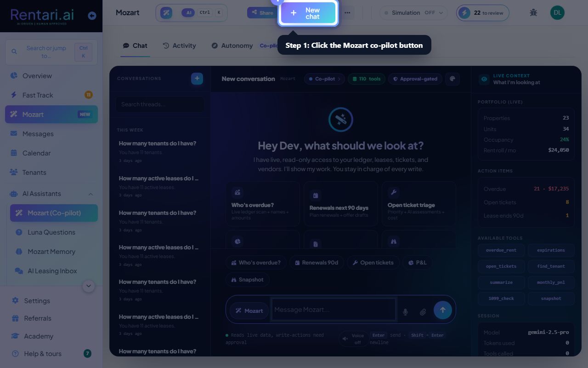Click the overdue_rent tool button
Viewport: 588px width, 368px height.
pyautogui.click(x=501, y=250)
